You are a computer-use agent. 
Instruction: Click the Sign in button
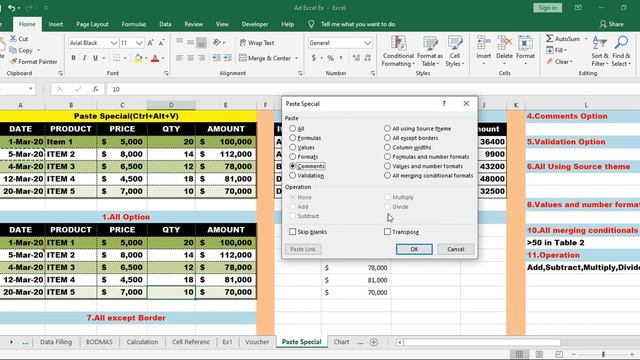click(547, 8)
